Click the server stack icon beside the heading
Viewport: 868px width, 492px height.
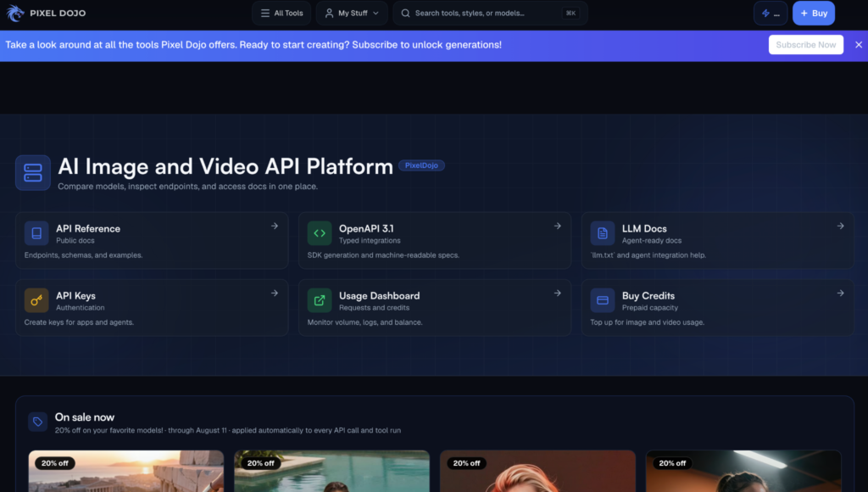click(x=33, y=173)
